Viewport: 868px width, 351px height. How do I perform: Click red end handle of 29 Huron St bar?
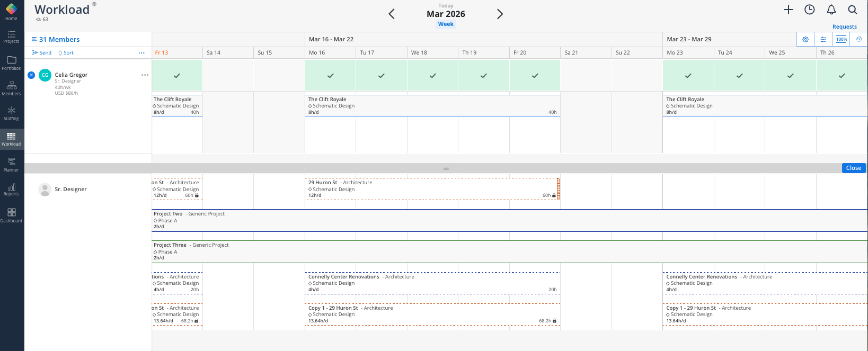click(x=559, y=189)
